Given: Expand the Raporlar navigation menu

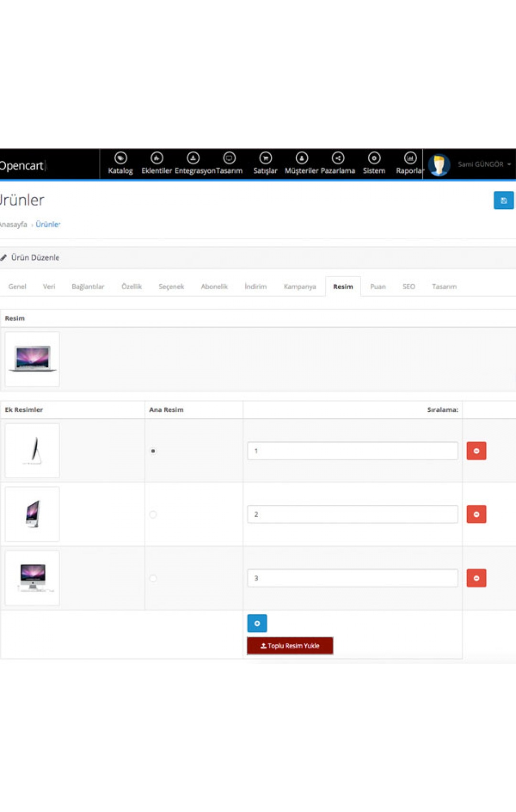Looking at the screenshot, I should tap(410, 163).
